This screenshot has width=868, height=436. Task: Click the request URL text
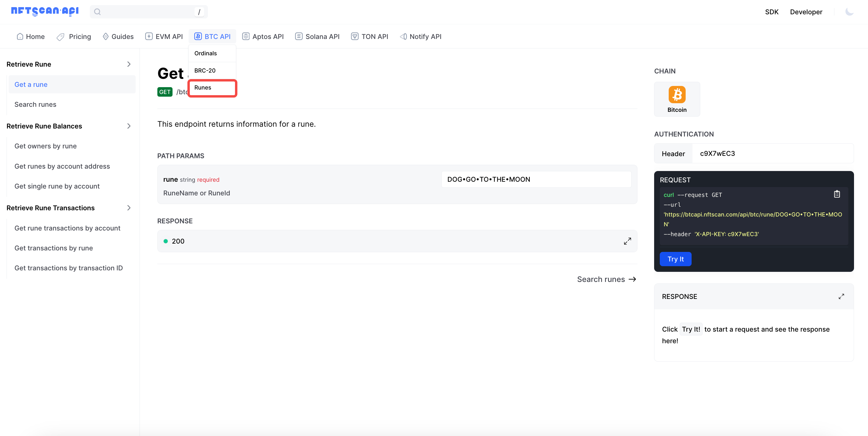752,219
